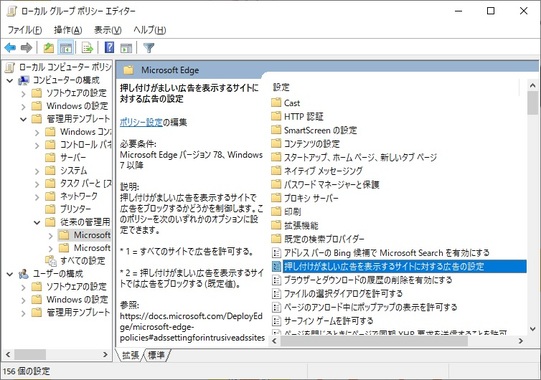541x380 pixels.
Task: Open the 拡張機能 folder
Action: click(295, 225)
